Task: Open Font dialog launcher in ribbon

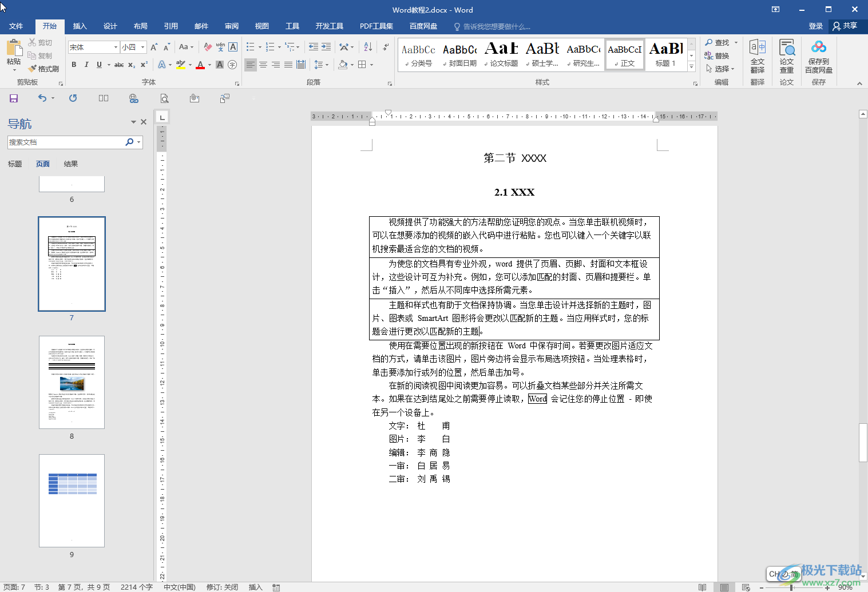Action: (x=237, y=84)
